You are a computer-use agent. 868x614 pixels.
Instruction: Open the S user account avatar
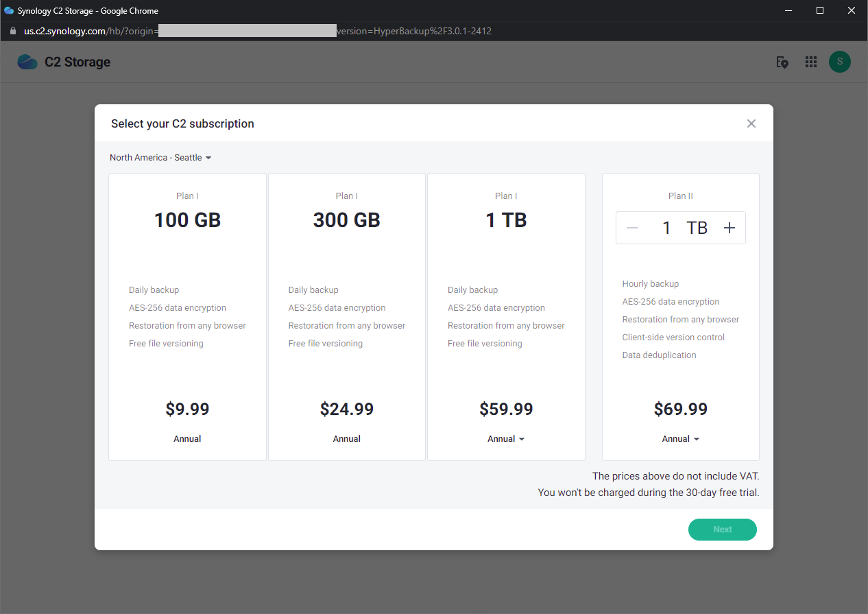coord(840,62)
